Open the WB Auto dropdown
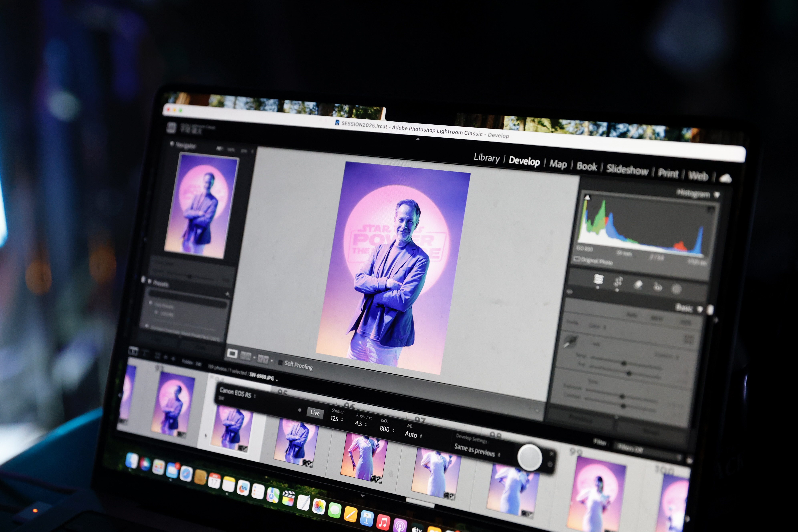 click(x=413, y=435)
